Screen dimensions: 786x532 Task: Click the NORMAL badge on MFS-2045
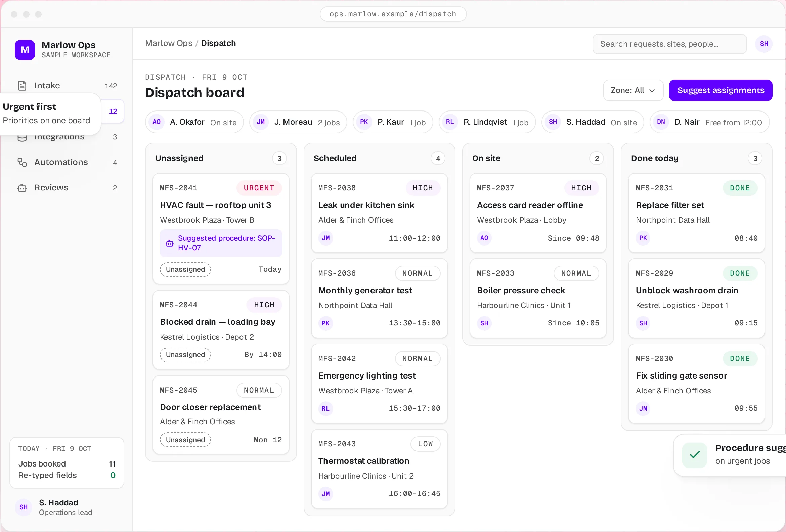tap(259, 390)
